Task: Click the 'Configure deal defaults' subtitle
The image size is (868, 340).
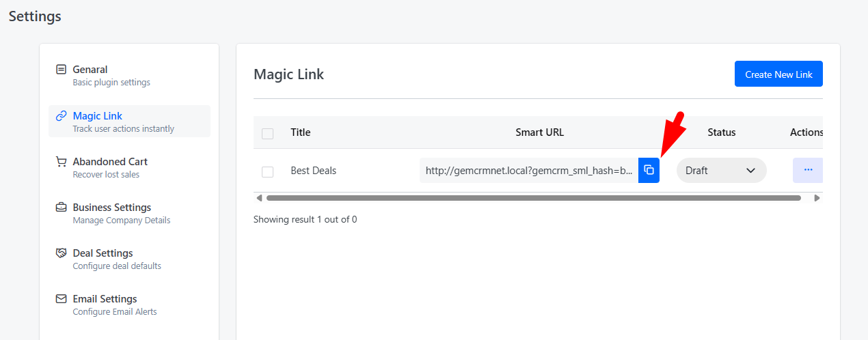Action: (117, 266)
